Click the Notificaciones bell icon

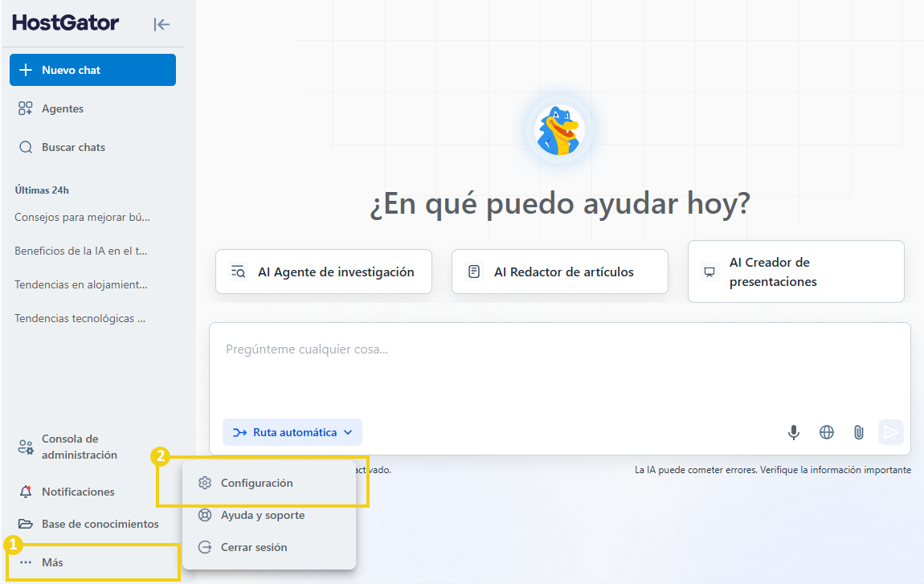[26, 492]
